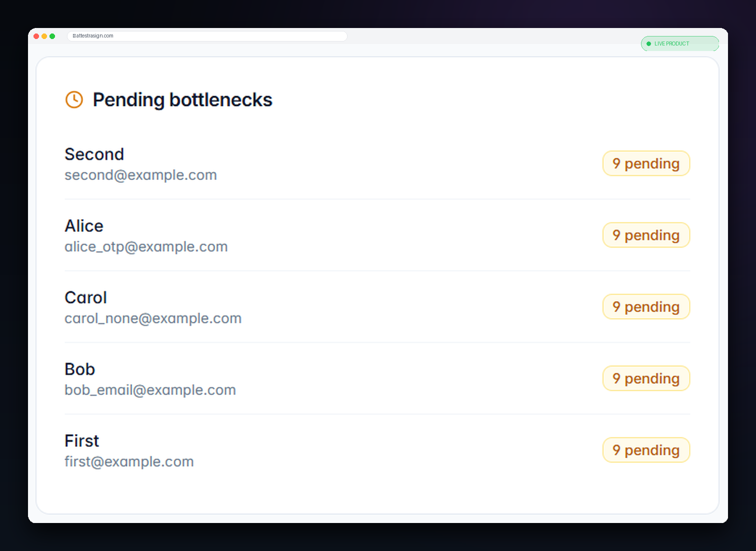This screenshot has width=756, height=551.
Task: Select the name First
Action: click(82, 441)
